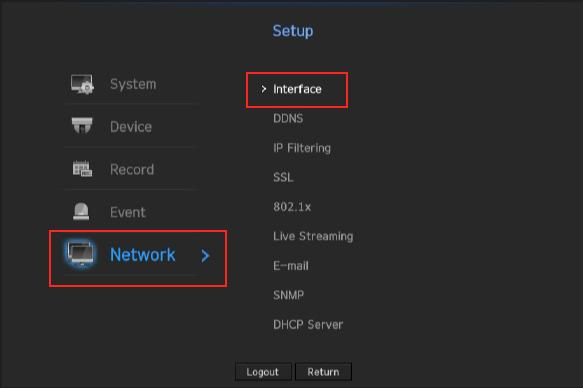This screenshot has height=388, width=583.
Task: Click the Return button
Action: (x=323, y=372)
